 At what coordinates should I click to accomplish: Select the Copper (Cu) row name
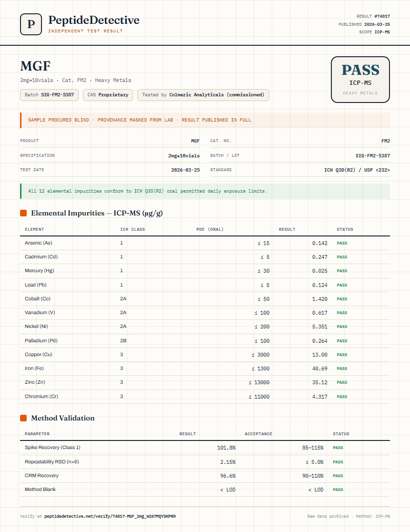[38, 355]
